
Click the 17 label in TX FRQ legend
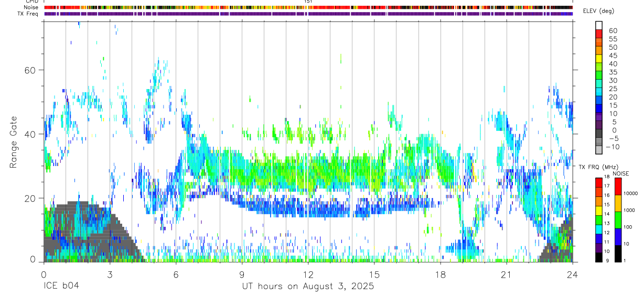coord(606,186)
